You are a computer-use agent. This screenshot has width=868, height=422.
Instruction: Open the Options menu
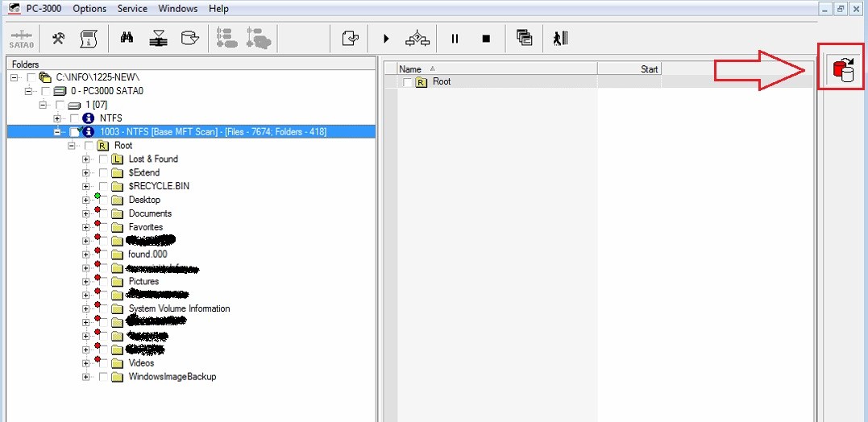pos(89,9)
